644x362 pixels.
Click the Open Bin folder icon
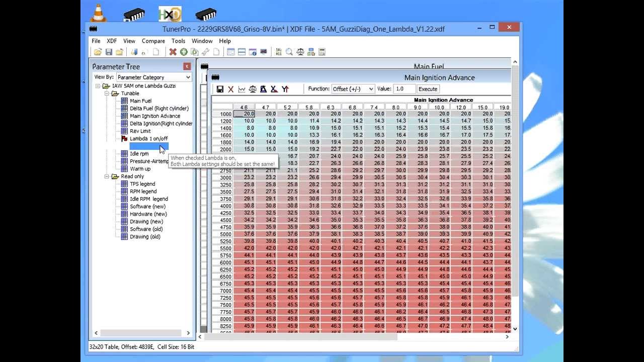pyautogui.click(x=98, y=52)
